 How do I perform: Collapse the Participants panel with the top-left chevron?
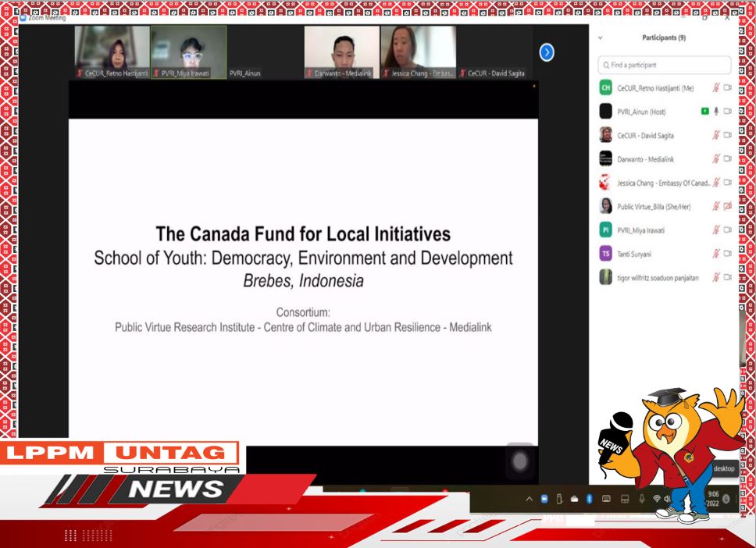click(x=601, y=37)
